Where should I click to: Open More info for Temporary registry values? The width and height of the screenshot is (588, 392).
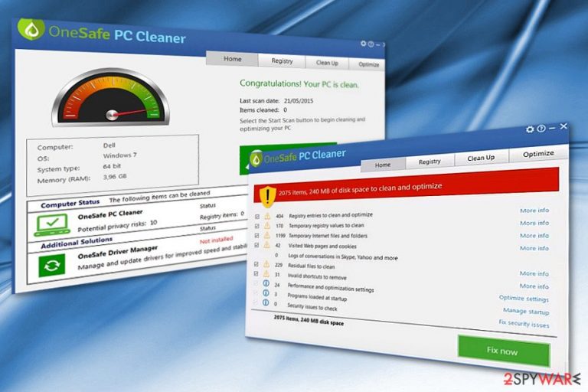tap(534, 223)
